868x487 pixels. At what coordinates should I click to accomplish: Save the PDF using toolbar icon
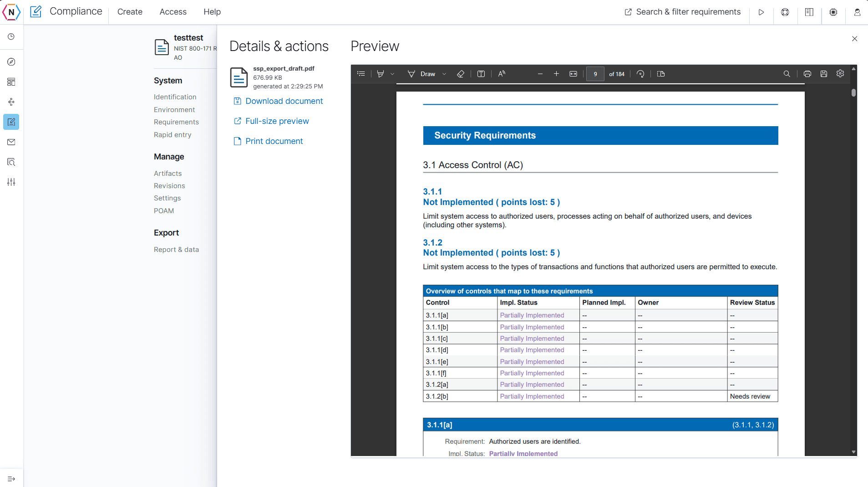pos(824,74)
